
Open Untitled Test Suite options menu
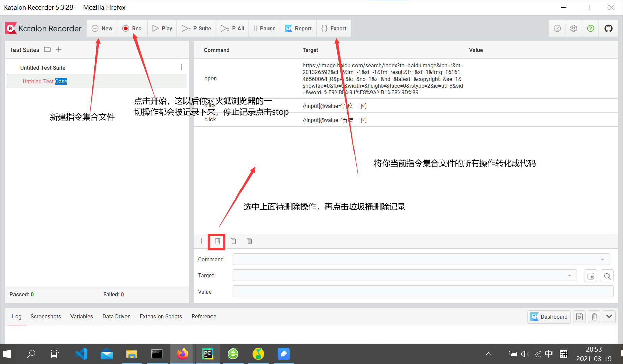(x=181, y=67)
